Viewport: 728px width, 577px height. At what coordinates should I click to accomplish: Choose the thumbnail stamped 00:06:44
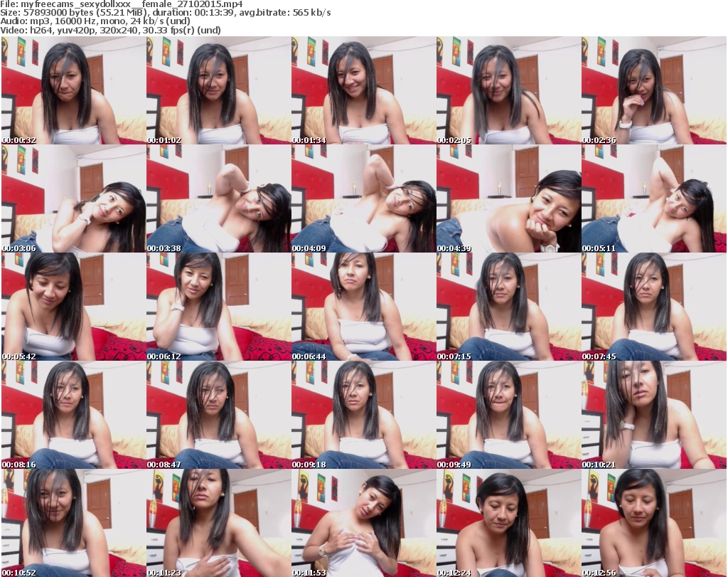pos(363,307)
